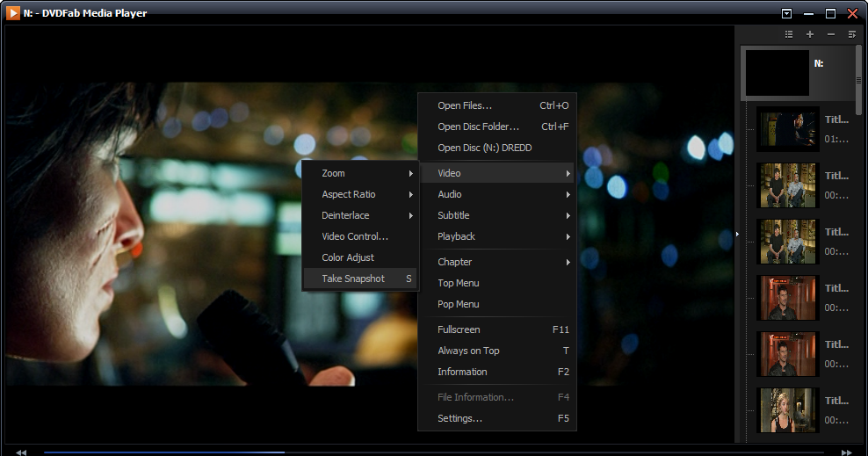The image size is (868, 456).
Task: Expand the Subtitle submenu
Action: coord(497,215)
